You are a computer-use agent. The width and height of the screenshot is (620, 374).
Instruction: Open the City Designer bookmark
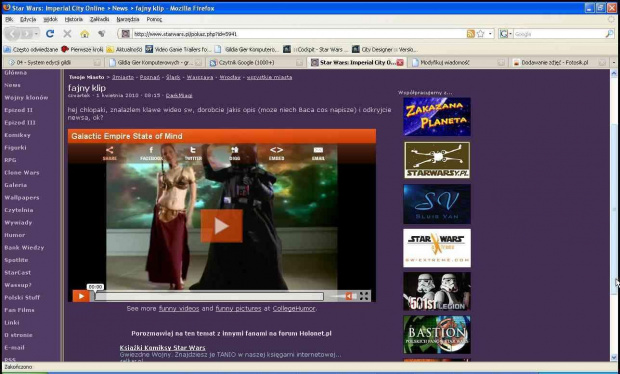pos(384,49)
